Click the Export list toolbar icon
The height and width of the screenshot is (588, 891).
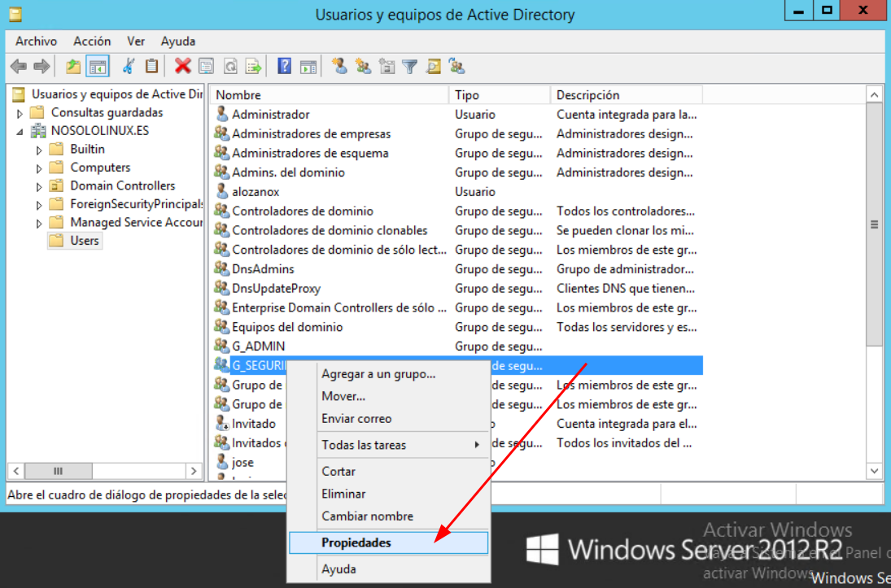(x=254, y=67)
